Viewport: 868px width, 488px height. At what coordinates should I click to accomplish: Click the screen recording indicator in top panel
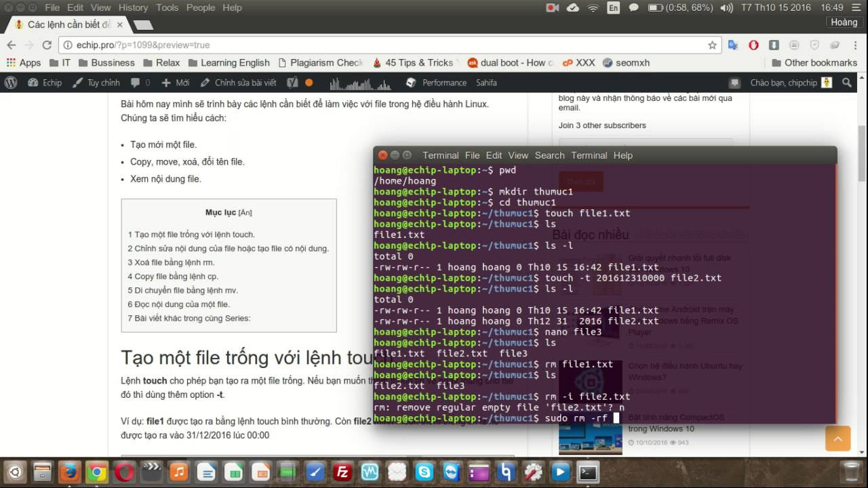click(552, 7)
